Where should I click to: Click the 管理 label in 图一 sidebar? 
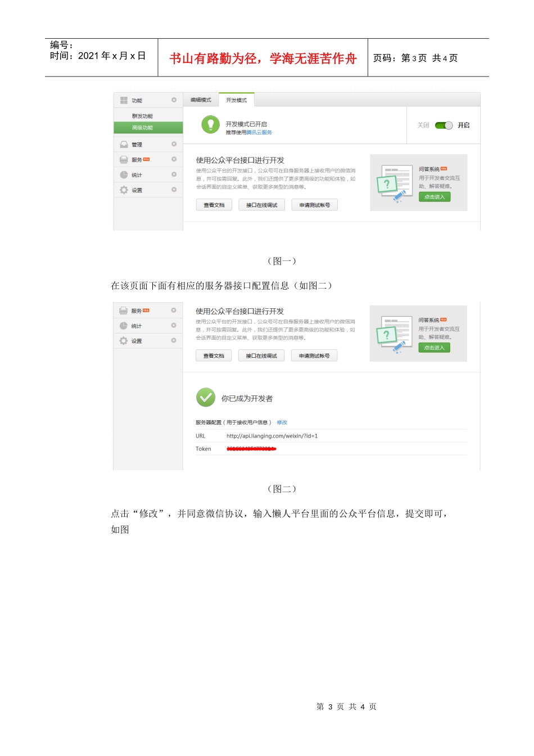137,145
